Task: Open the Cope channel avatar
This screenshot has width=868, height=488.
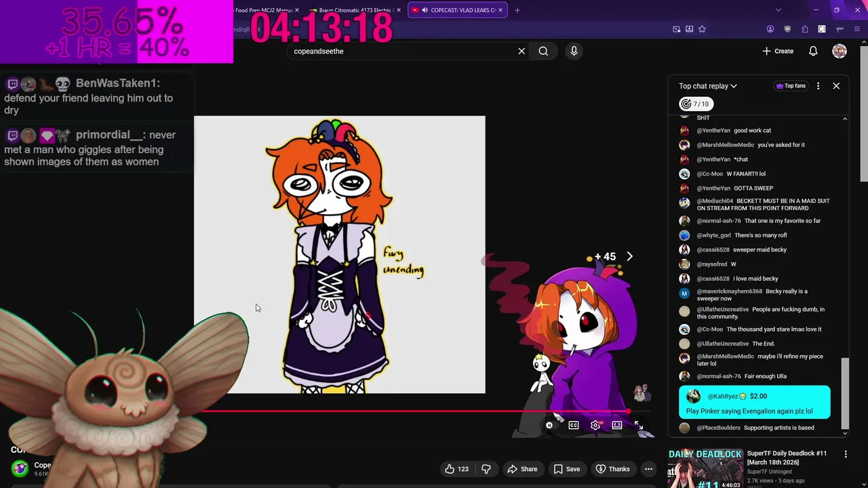Action: click(20, 468)
